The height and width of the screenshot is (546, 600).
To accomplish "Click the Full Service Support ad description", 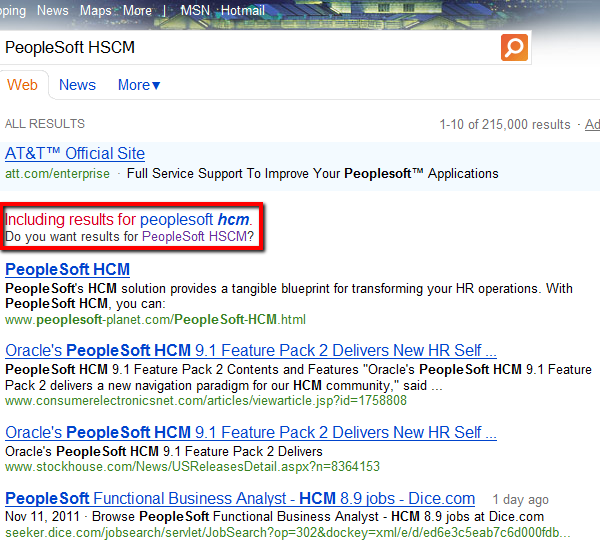I will pos(313,174).
